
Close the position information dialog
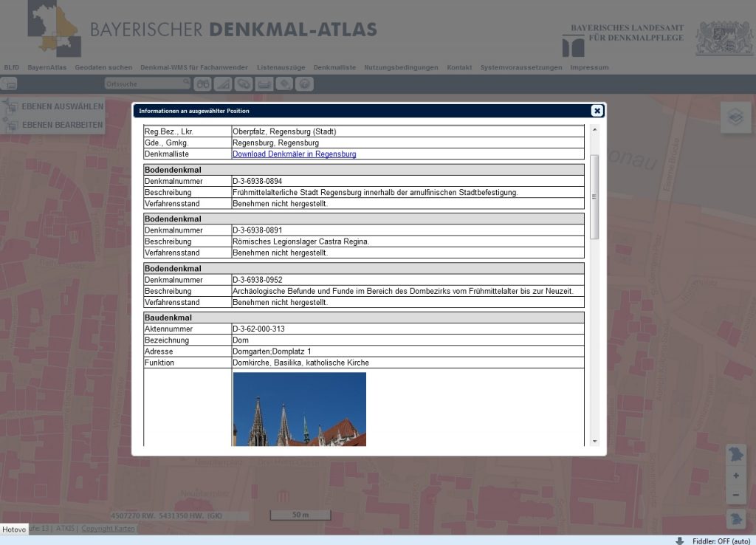pyautogui.click(x=597, y=111)
